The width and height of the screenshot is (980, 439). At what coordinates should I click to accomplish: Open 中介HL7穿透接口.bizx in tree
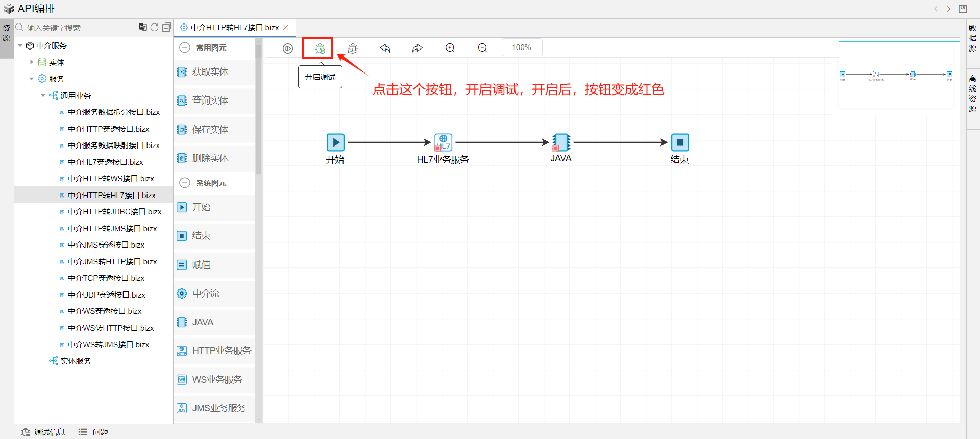point(105,162)
